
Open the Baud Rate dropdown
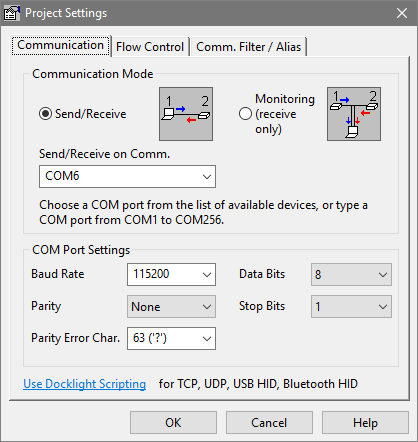coord(171,274)
